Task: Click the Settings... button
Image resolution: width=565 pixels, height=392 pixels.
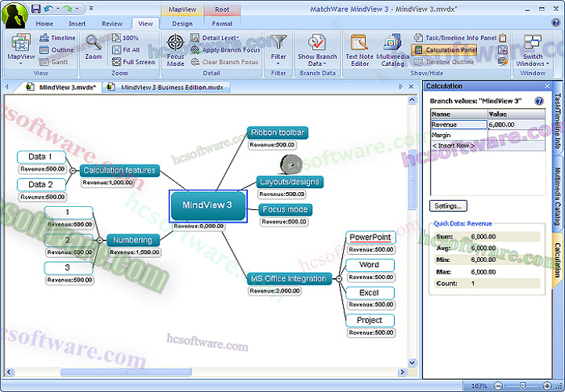Action: coord(448,206)
